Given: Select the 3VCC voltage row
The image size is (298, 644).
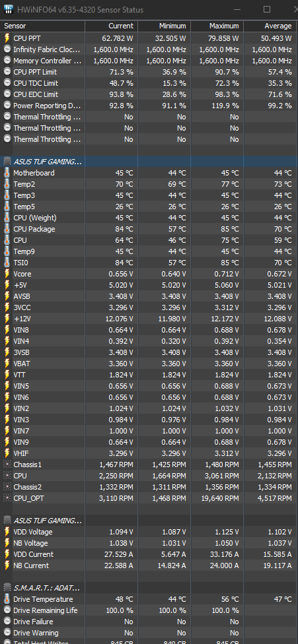Looking at the screenshot, I should pyautogui.click(x=149, y=307).
